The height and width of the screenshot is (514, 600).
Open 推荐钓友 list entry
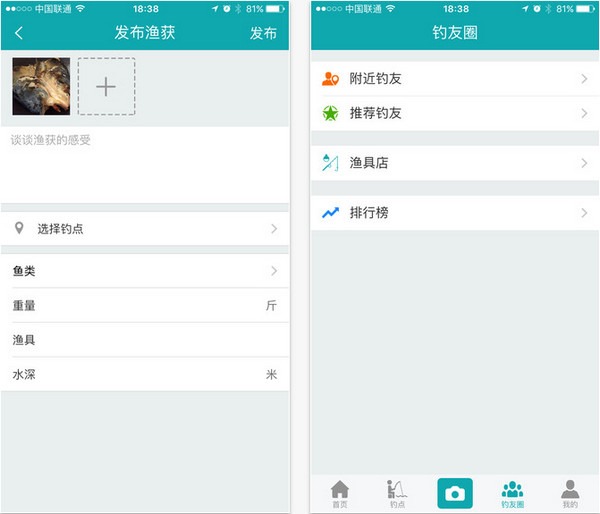[455, 113]
